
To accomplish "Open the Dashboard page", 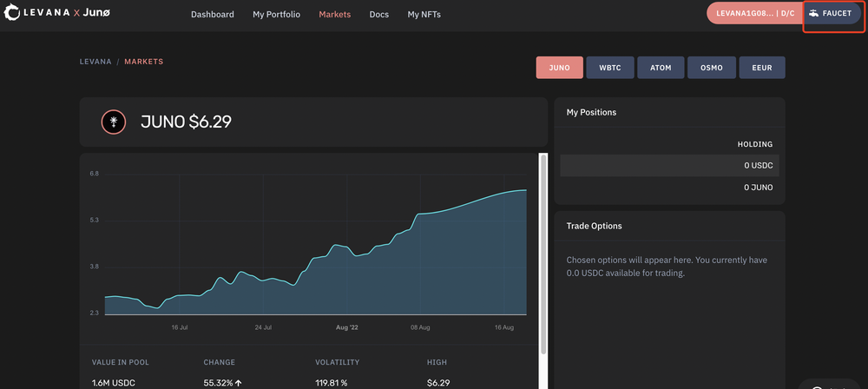I will point(213,15).
